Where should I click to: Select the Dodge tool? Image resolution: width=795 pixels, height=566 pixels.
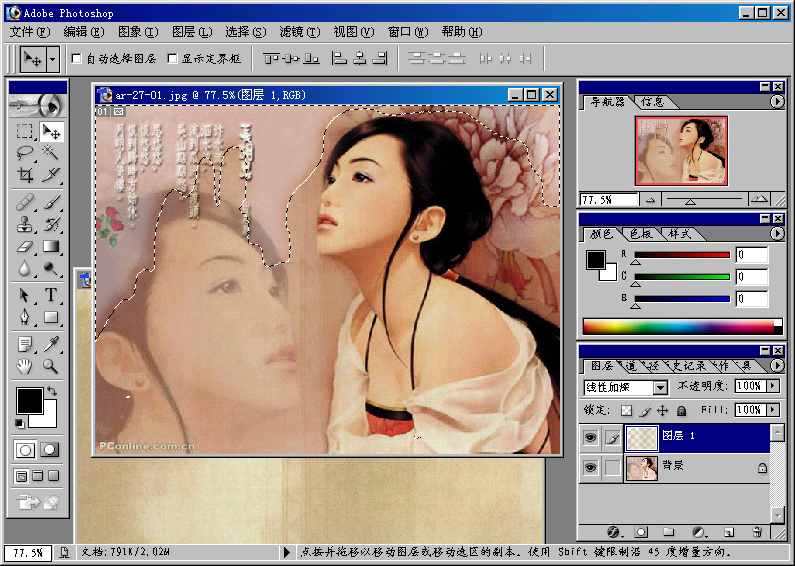click(51, 268)
